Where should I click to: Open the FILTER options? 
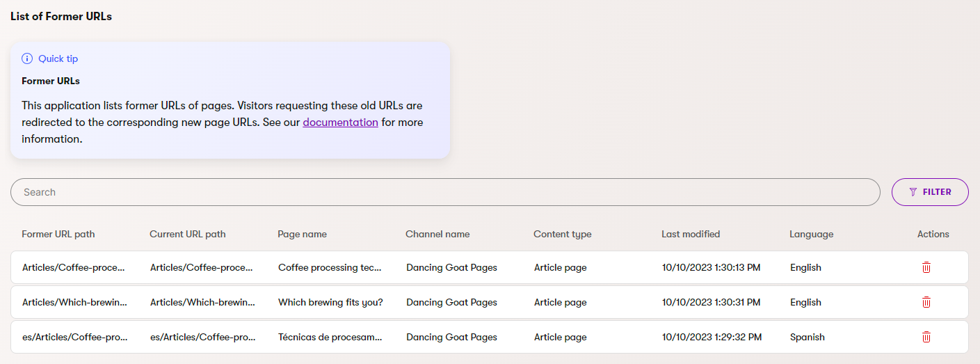[x=930, y=192]
